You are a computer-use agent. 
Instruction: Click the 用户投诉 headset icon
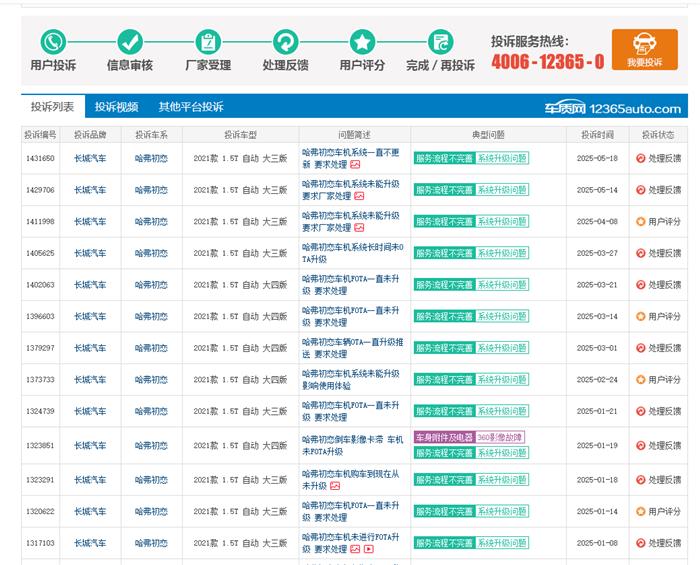(x=53, y=42)
